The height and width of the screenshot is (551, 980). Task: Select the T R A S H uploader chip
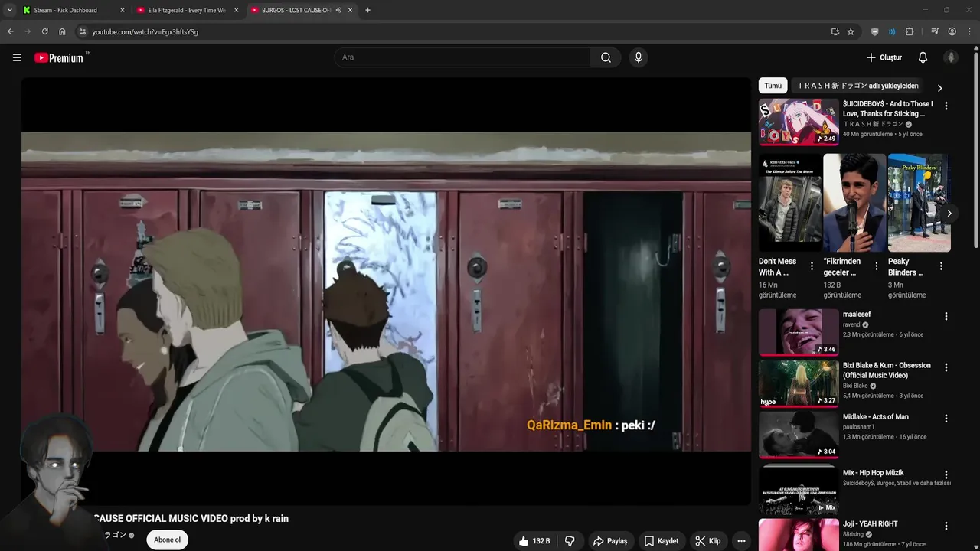(x=857, y=86)
